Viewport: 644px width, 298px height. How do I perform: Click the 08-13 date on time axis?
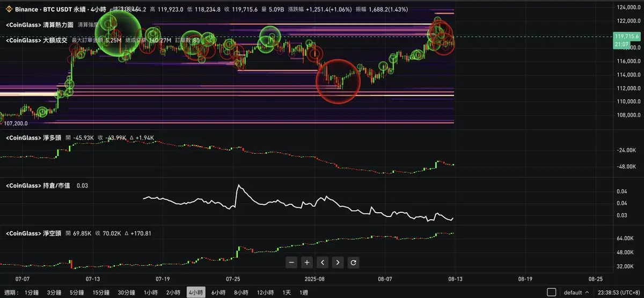point(455,279)
